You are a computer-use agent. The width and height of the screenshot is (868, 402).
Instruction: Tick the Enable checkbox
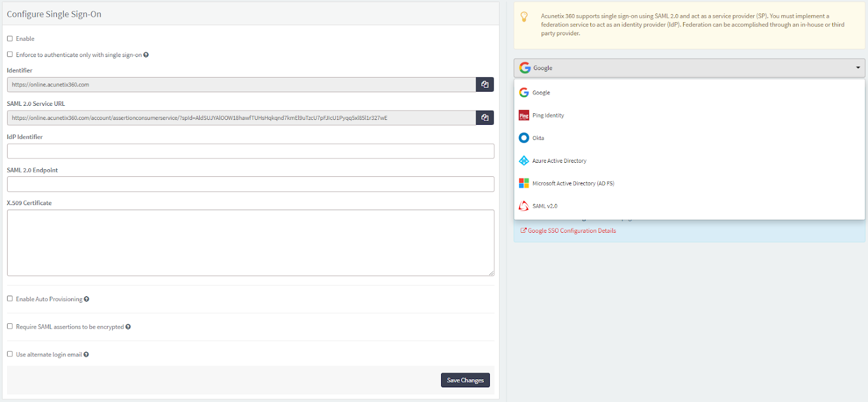(10, 39)
